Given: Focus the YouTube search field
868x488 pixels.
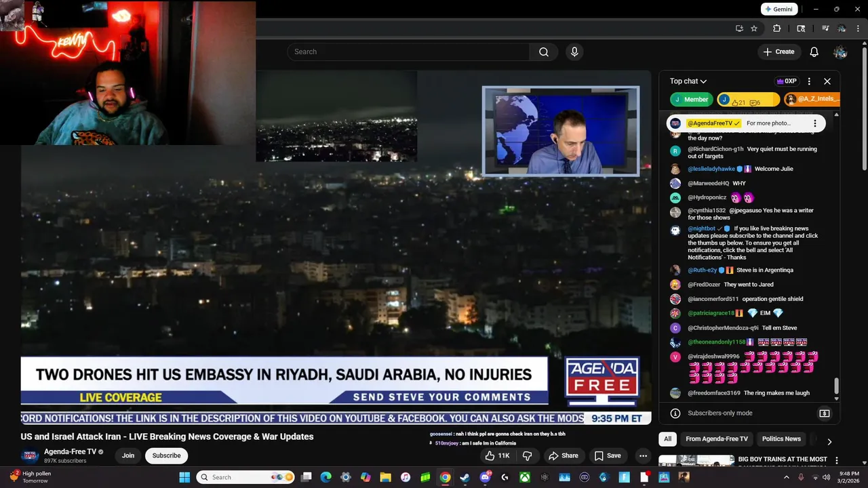Looking at the screenshot, I should coord(408,52).
